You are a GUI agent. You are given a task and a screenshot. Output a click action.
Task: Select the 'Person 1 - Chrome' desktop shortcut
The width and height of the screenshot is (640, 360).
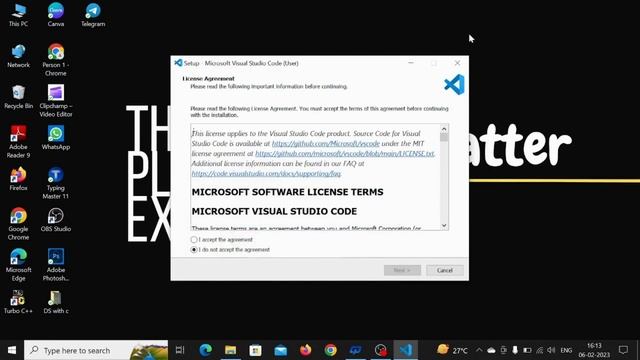click(x=56, y=60)
